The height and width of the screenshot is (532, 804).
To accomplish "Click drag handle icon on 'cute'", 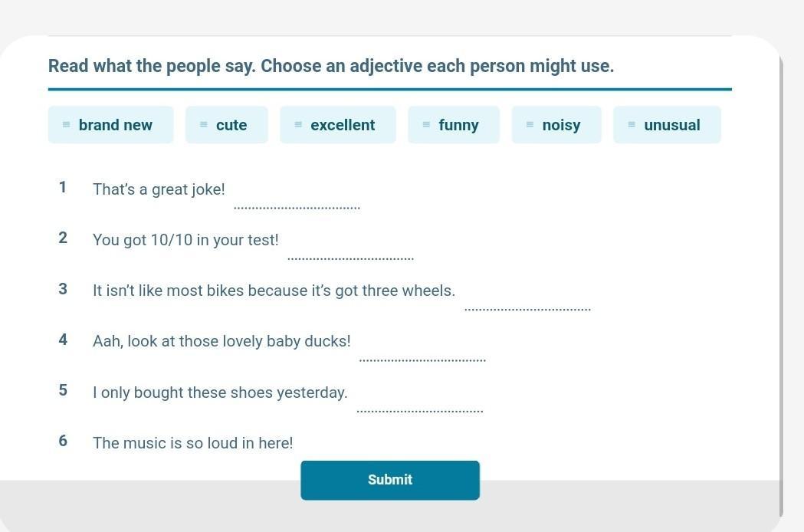I will tap(204, 125).
